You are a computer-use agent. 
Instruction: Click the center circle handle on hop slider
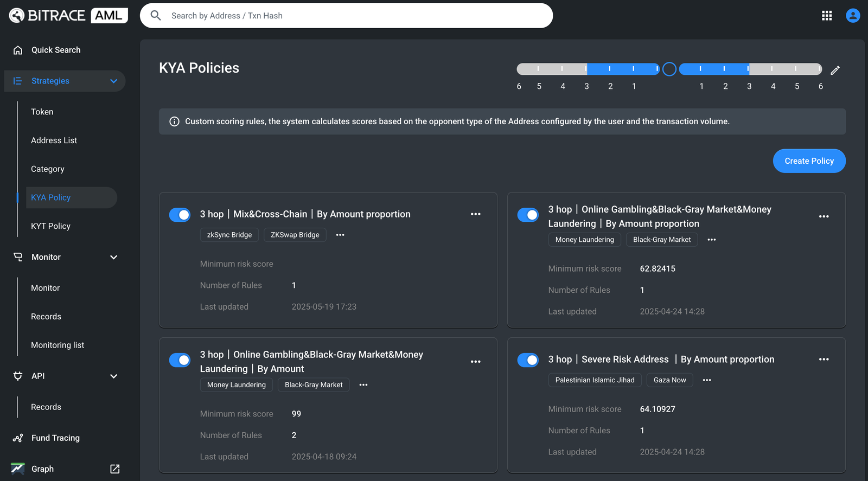[x=669, y=69]
